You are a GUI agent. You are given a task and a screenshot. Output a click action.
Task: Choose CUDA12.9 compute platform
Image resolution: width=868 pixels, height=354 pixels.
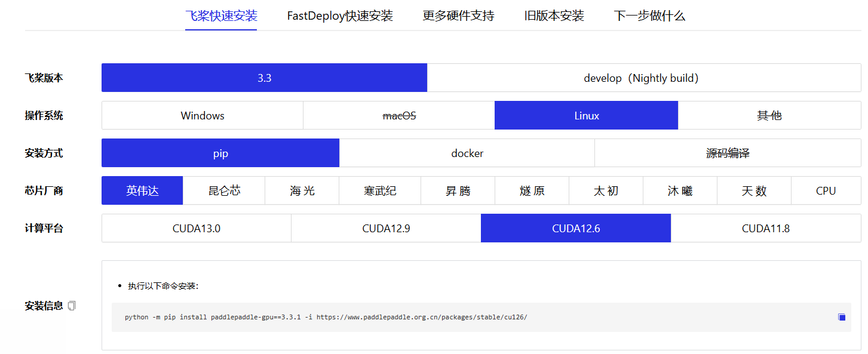(386, 228)
